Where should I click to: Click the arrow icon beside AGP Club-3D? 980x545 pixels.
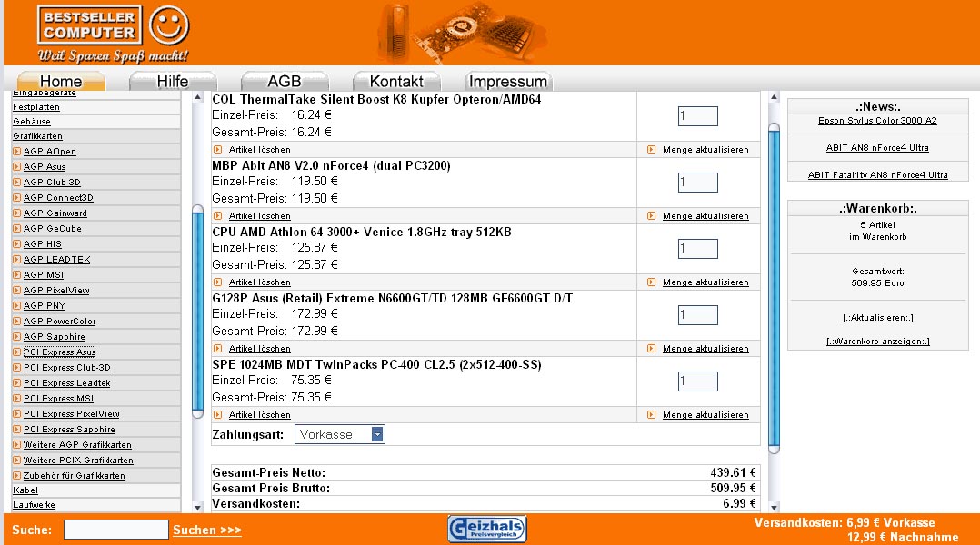point(17,183)
